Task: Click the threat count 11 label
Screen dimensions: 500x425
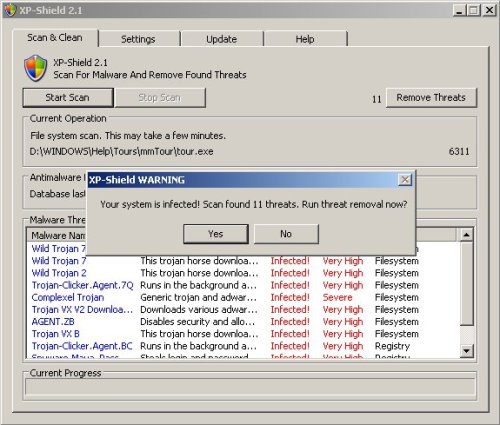Action: (x=377, y=99)
